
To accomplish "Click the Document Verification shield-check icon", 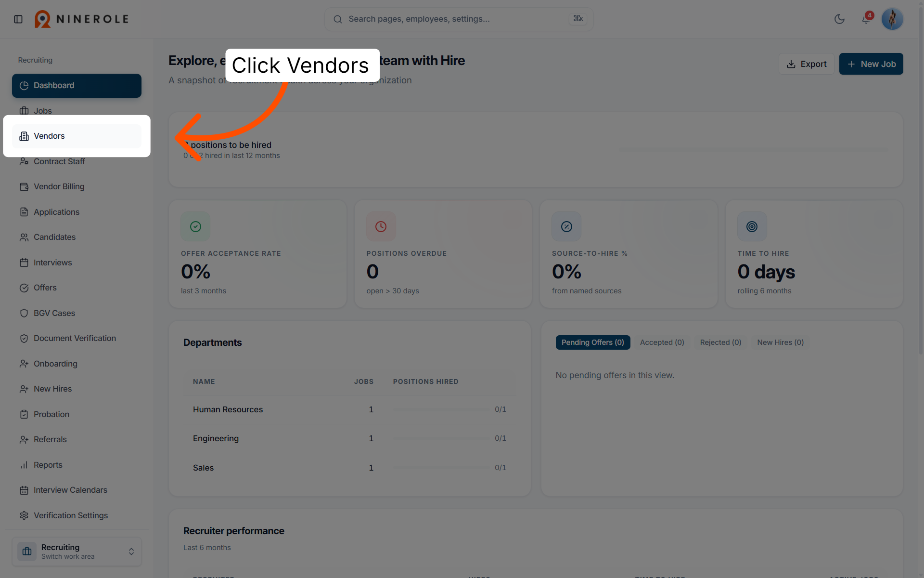I will pos(24,338).
